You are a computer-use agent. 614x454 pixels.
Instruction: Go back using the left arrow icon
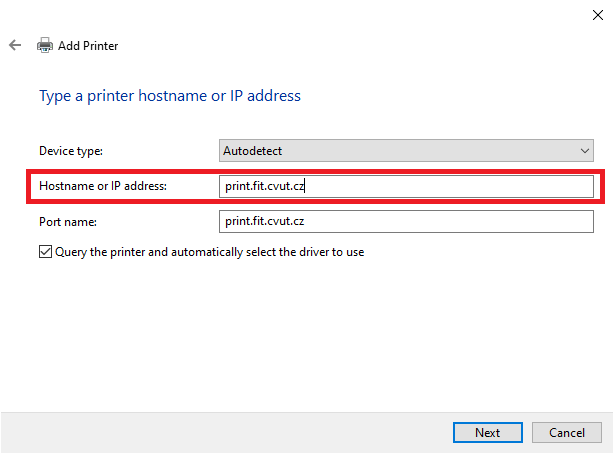pyautogui.click(x=15, y=45)
